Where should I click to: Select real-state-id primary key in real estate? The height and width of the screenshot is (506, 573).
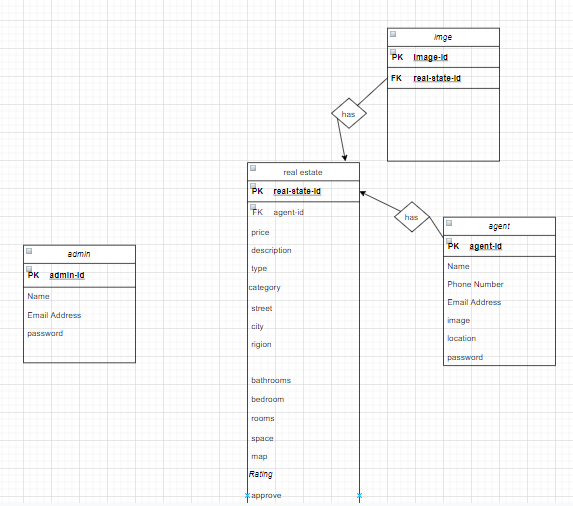coord(297,191)
